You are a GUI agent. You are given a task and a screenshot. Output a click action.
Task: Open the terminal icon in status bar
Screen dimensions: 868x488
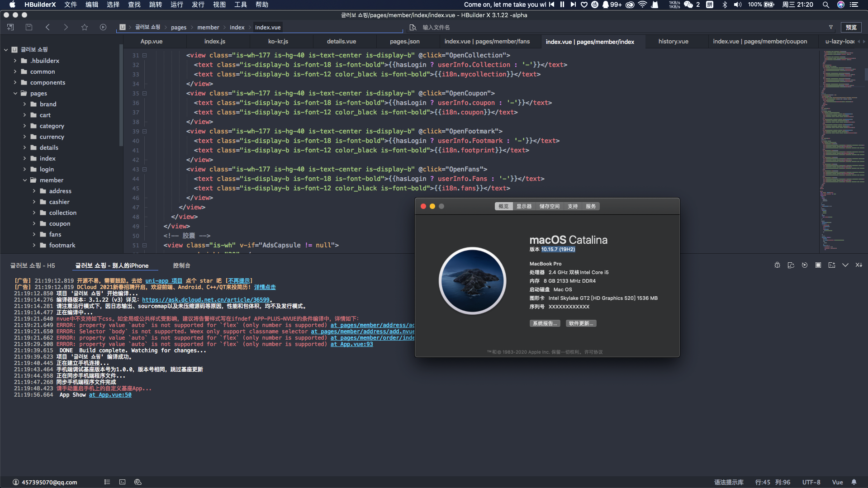tap(123, 482)
